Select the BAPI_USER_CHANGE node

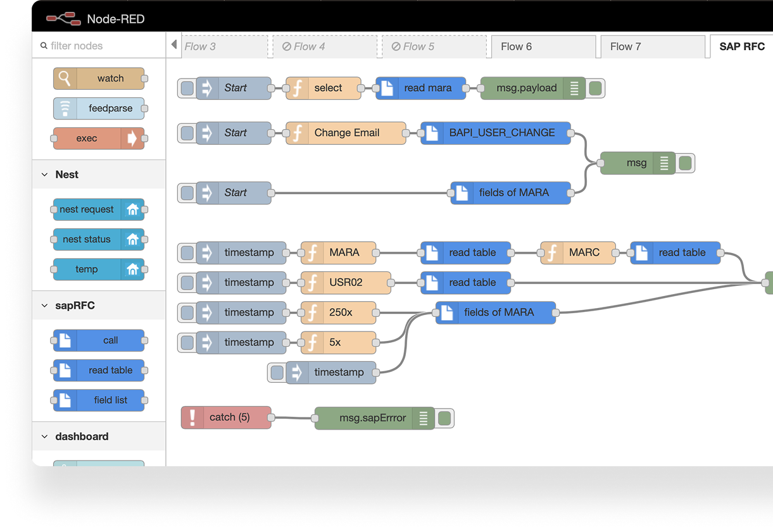(x=496, y=133)
